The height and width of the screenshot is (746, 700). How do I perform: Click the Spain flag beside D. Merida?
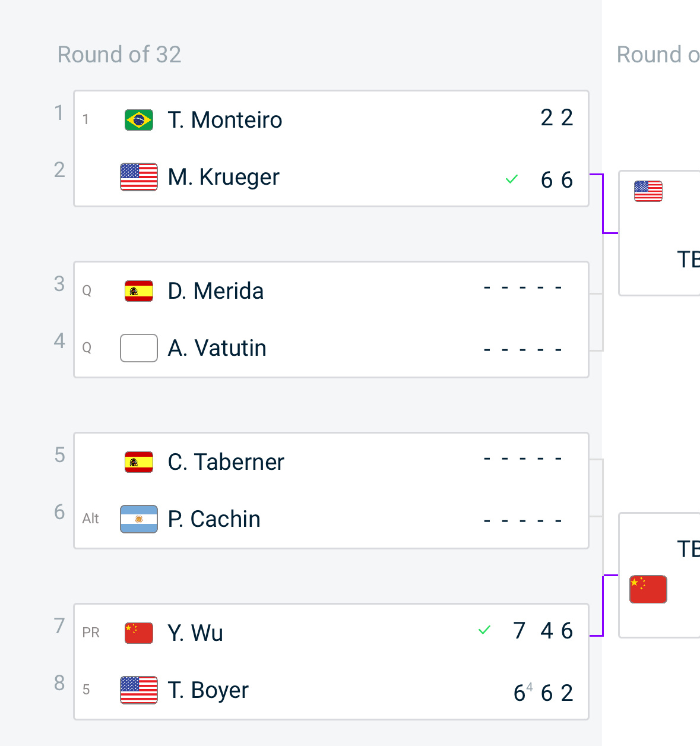tap(139, 291)
